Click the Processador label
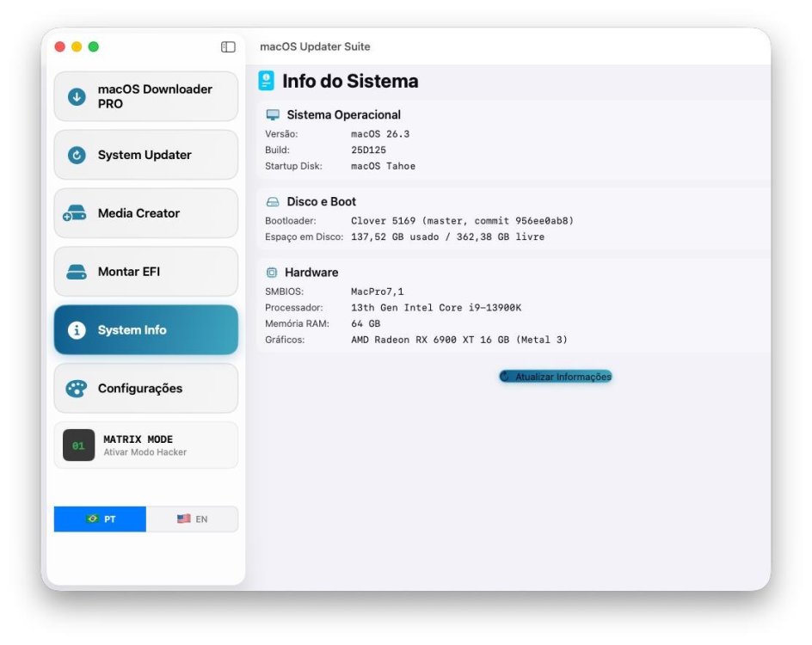Viewport: 812px width, 645px height. tap(293, 308)
